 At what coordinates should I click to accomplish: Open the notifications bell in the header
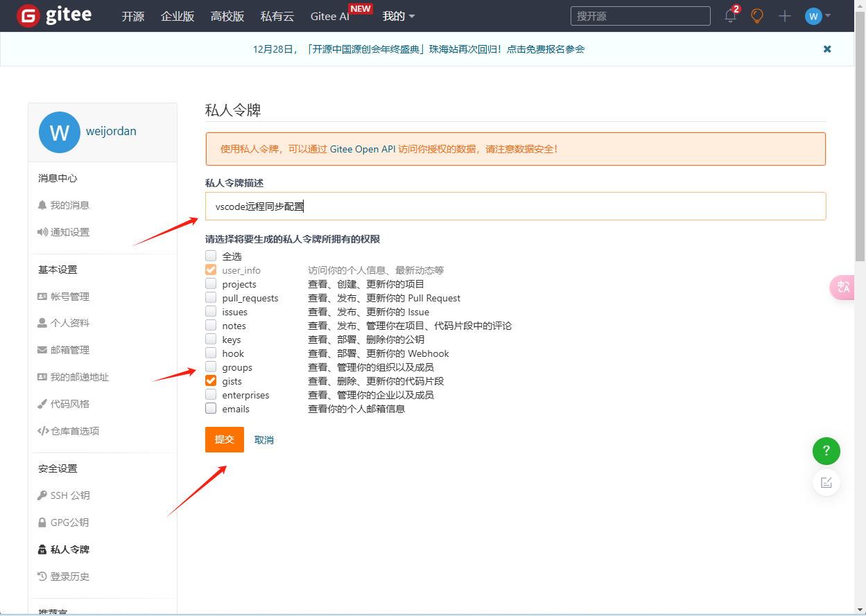click(x=731, y=16)
